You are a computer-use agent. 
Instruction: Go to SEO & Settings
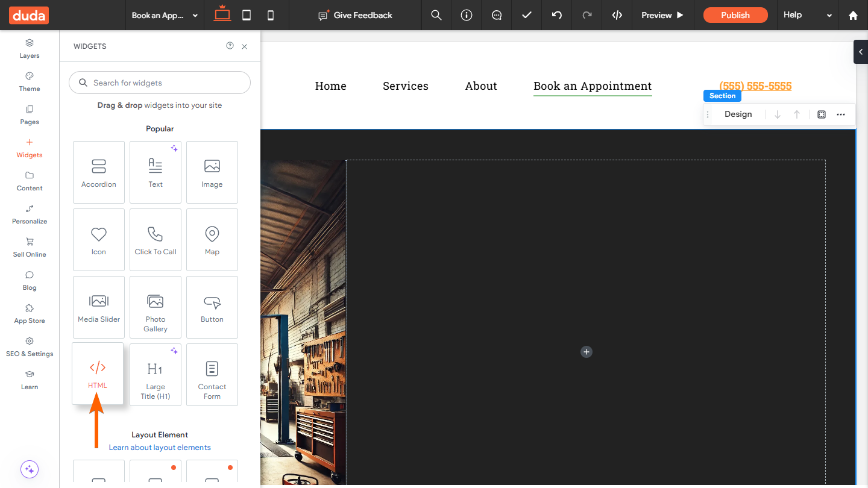(x=30, y=346)
